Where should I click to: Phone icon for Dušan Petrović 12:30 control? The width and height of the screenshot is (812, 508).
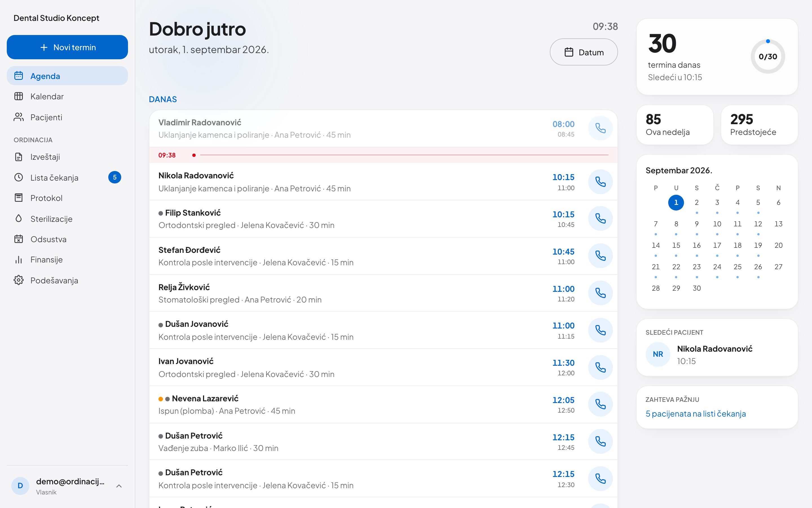600,479
